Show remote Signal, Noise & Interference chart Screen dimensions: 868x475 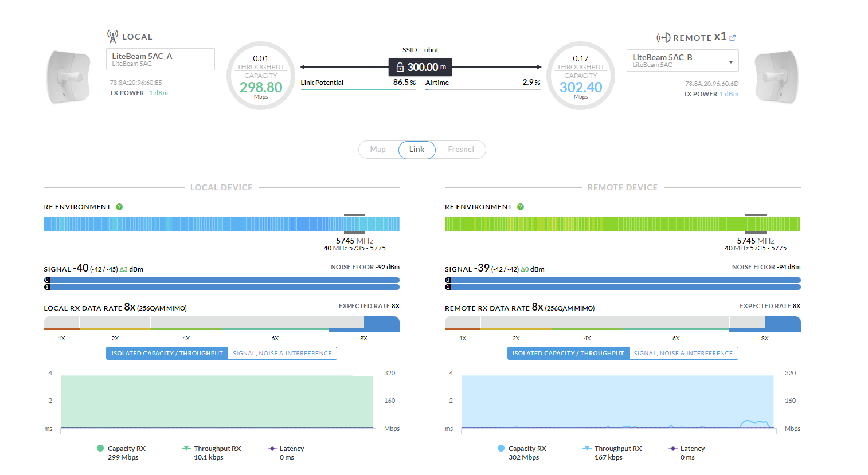click(x=683, y=354)
